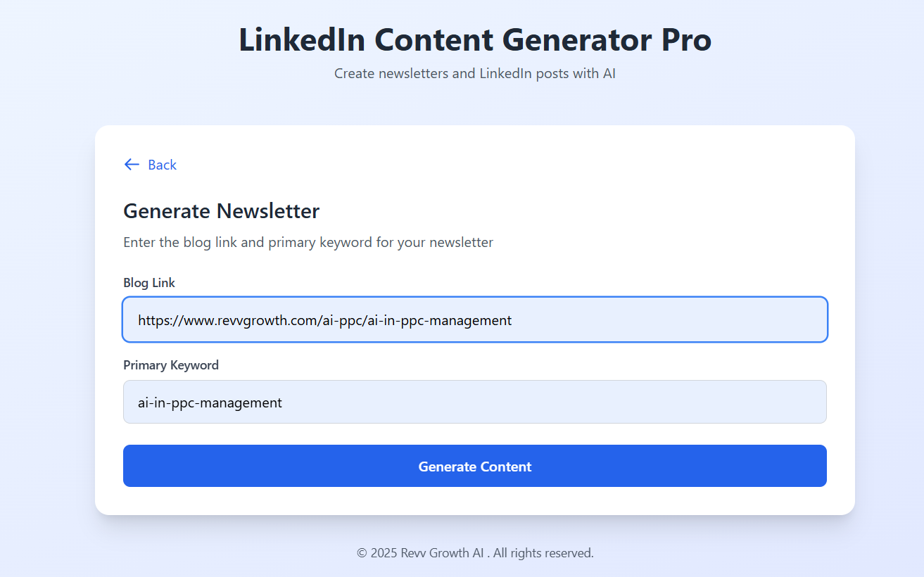Image resolution: width=924 pixels, height=577 pixels.
Task: Click the "ai-in-ppc-management" keyword text
Action: [210, 402]
